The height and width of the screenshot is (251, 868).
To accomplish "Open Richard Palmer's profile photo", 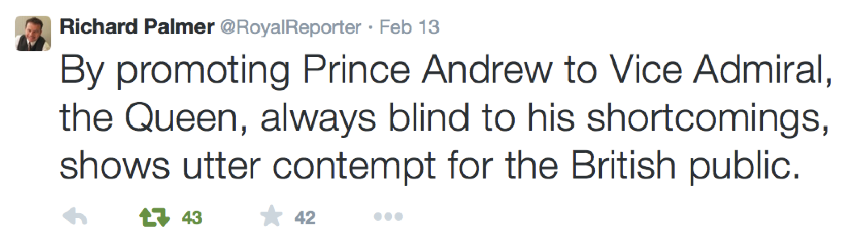I will [x=33, y=34].
